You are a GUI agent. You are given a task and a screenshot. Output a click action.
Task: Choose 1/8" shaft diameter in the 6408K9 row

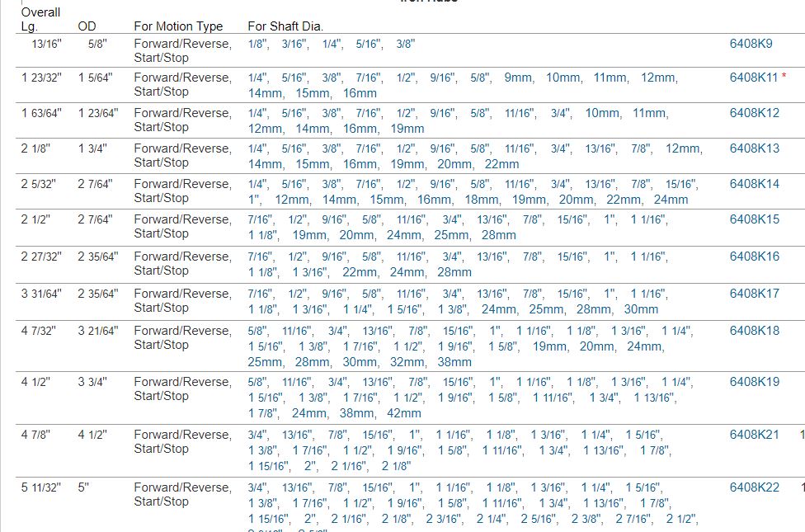(x=257, y=44)
